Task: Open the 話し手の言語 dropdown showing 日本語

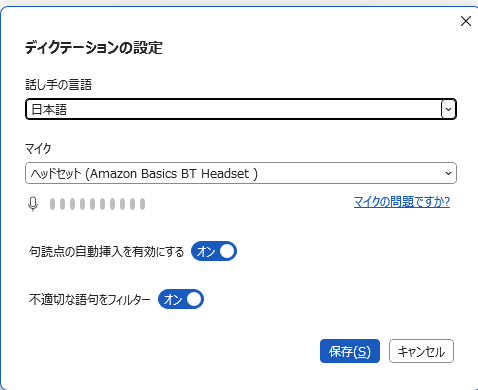Action: [241, 109]
